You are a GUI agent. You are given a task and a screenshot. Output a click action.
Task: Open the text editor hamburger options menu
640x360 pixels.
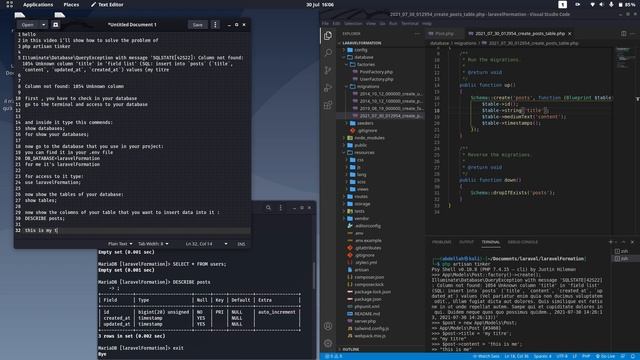click(215, 25)
